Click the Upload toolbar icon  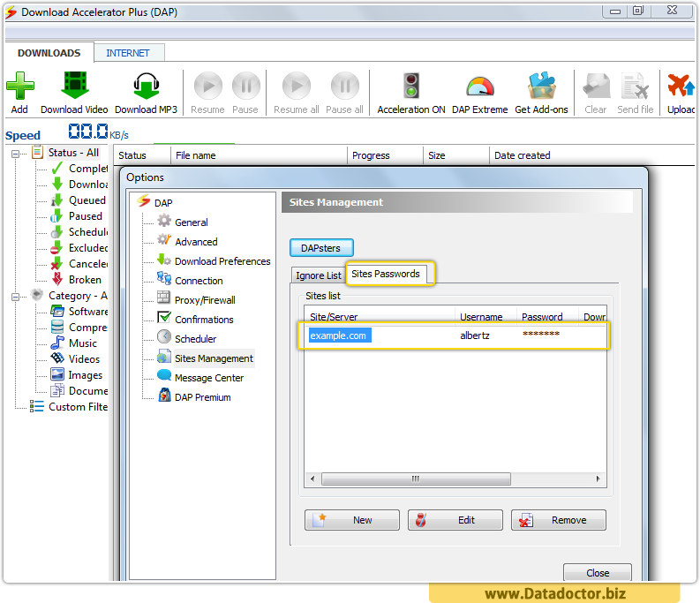point(681,86)
